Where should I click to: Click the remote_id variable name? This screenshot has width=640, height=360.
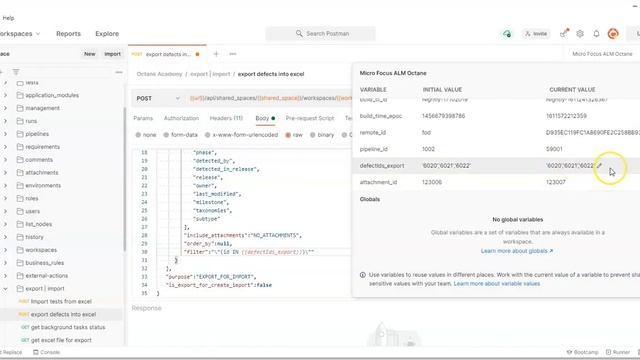click(373, 133)
